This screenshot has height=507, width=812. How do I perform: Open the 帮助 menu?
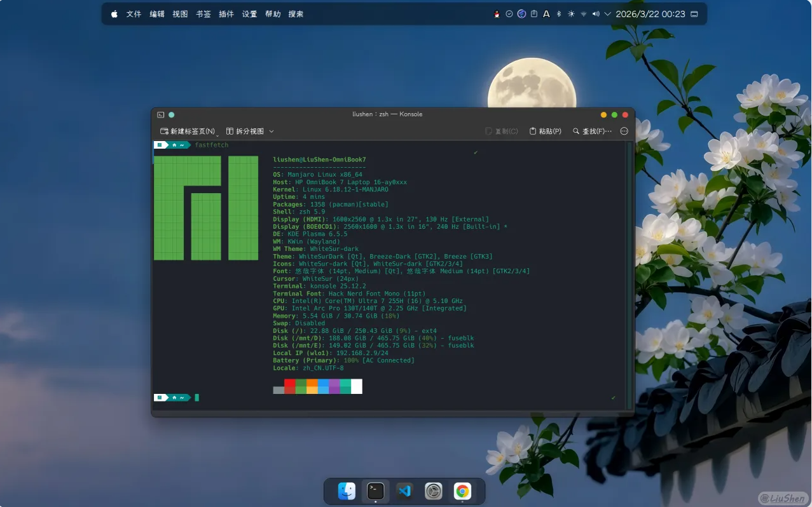[273, 14]
